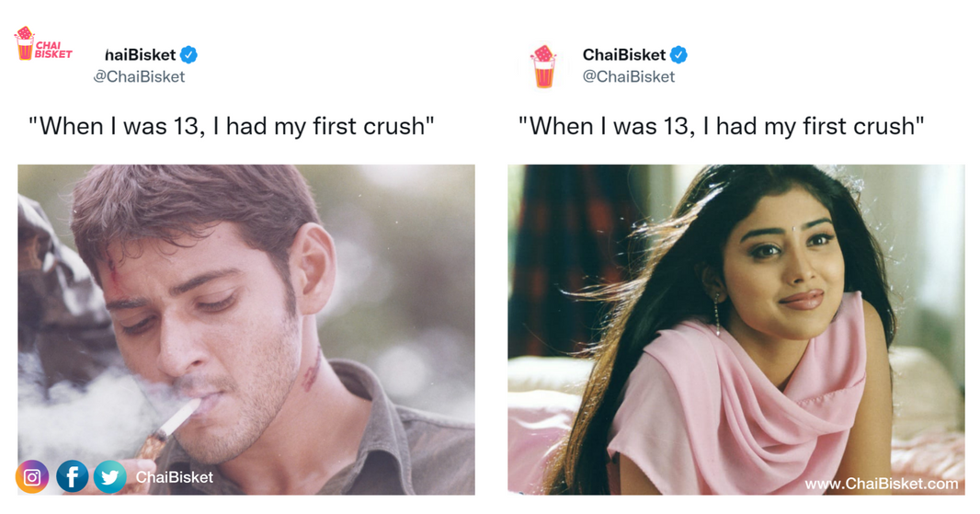The image size is (980, 514).
Task: Click the @ChaiBisket handle beside the avatar
Action: click(629, 77)
